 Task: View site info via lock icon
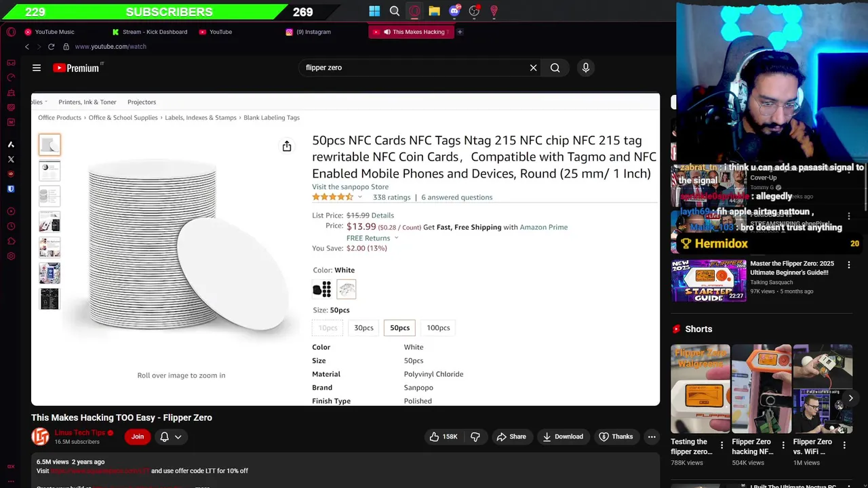point(66,47)
